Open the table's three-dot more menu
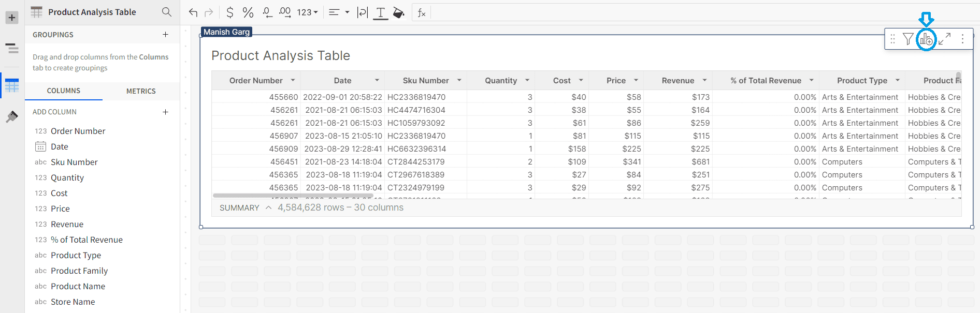980x313 pixels. pyautogui.click(x=962, y=39)
